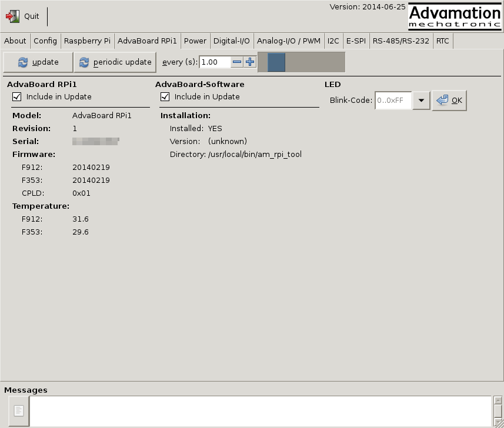Select the AdvaBoard RPi1 tab

pyautogui.click(x=147, y=41)
